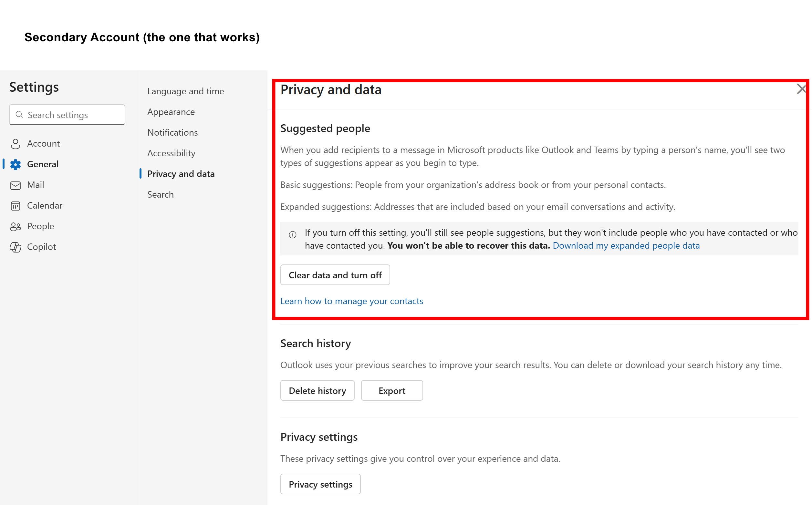Export search history
Viewport: 812px width, 505px height.
click(392, 390)
